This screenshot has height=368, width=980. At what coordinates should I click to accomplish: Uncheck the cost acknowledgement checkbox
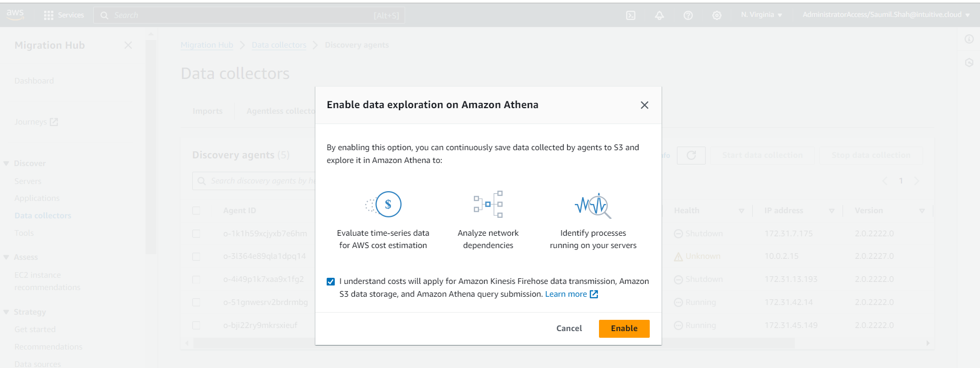(331, 281)
